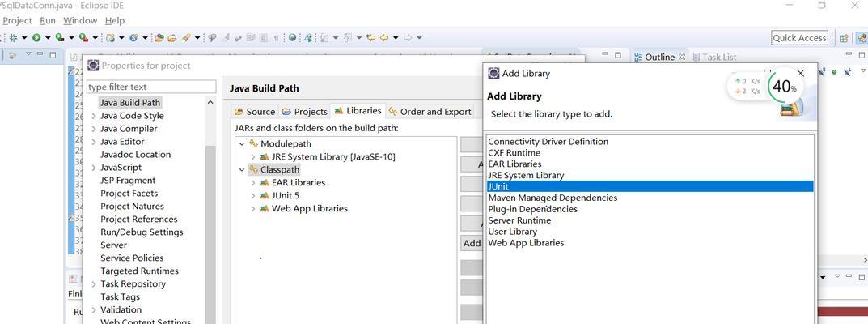
Task: Expand the JavaScript properties node
Action: click(x=94, y=167)
